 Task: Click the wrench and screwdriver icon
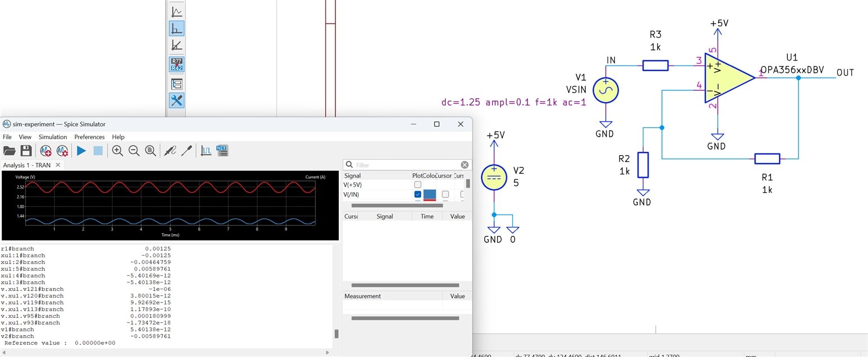click(x=176, y=101)
